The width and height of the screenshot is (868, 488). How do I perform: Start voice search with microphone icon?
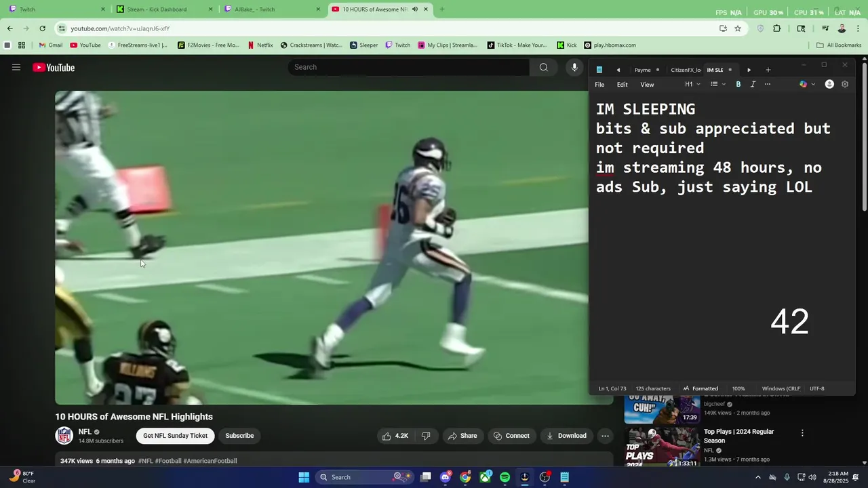tap(574, 67)
